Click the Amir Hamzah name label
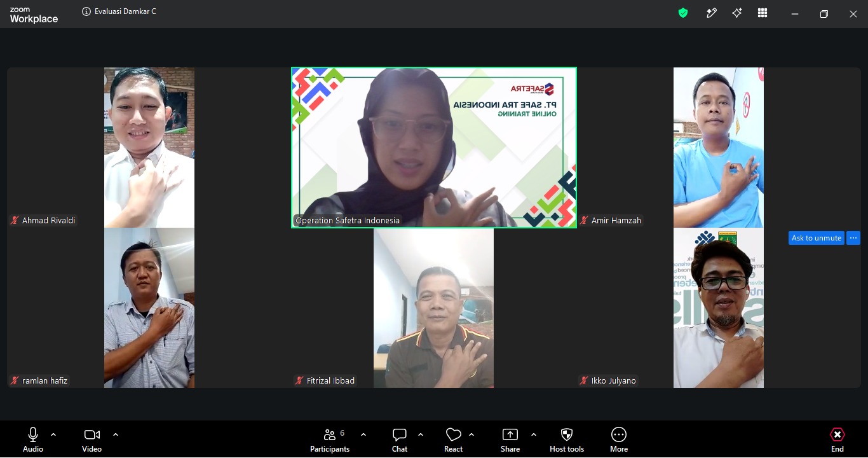 tap(616, 221)
